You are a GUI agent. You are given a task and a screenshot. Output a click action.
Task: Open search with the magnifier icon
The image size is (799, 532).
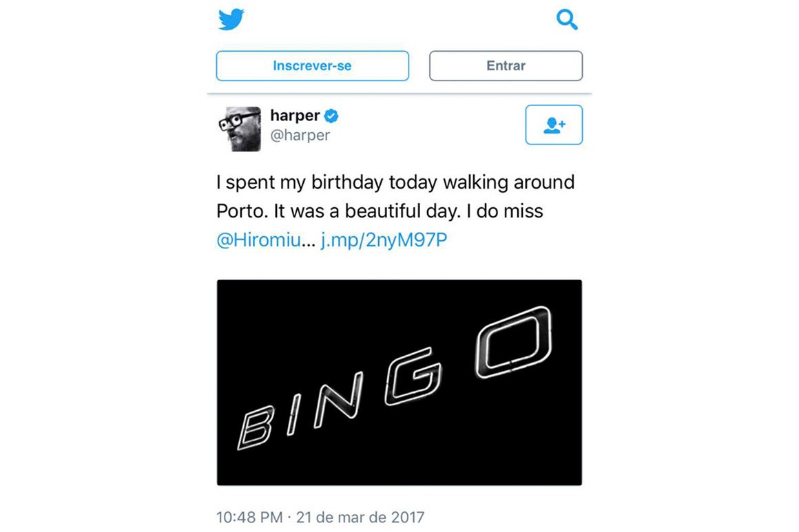click(566, 21)
